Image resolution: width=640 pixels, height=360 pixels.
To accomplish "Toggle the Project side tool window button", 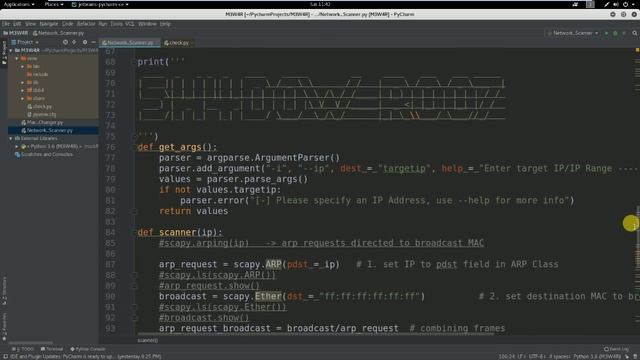I will 4,52.
